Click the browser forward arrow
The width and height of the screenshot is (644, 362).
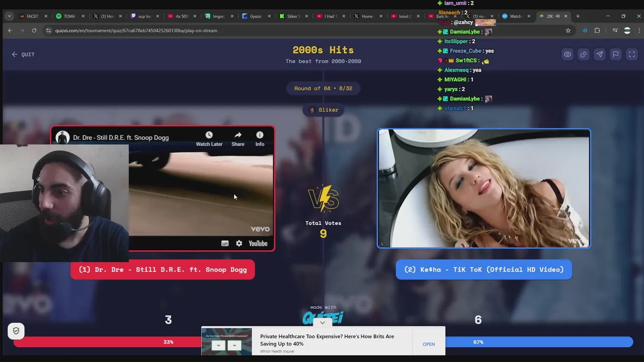click(22, 31)
